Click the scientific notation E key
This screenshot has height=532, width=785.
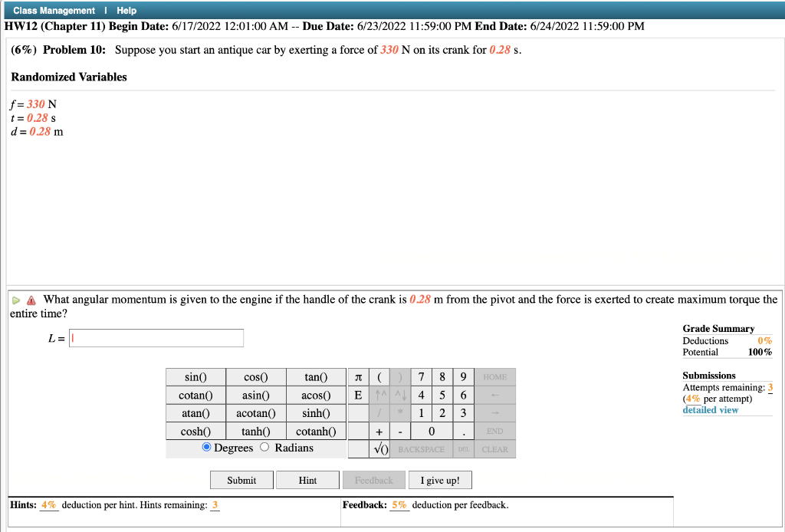[x=358, y=395]
